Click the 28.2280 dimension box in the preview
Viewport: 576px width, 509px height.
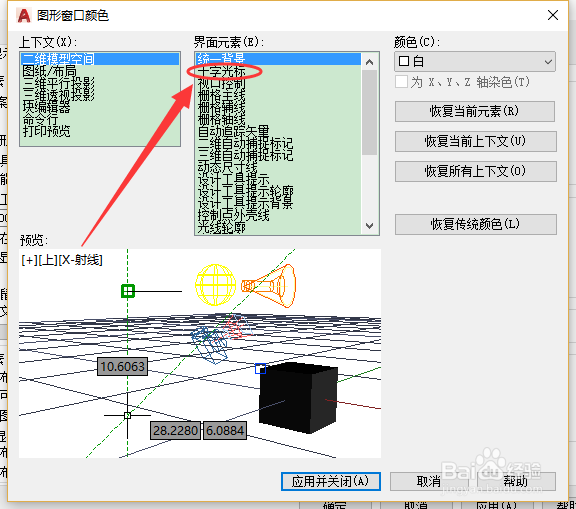click(x=176, y=430)
